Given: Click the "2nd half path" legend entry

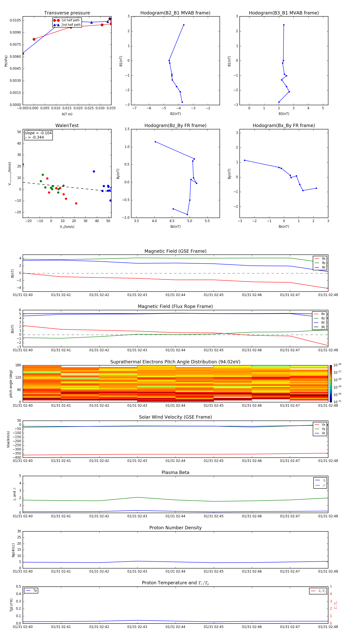Looking at the screenshot, I should coord(67,25).
